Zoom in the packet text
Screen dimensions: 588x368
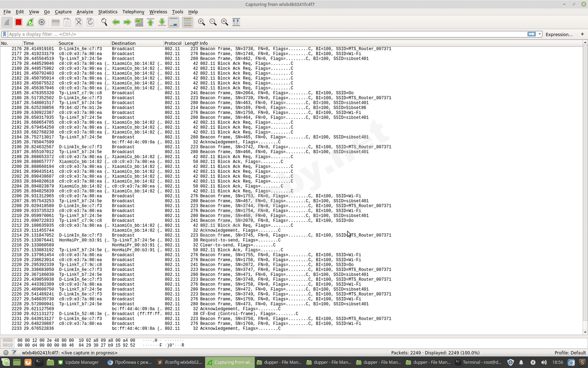201,22
